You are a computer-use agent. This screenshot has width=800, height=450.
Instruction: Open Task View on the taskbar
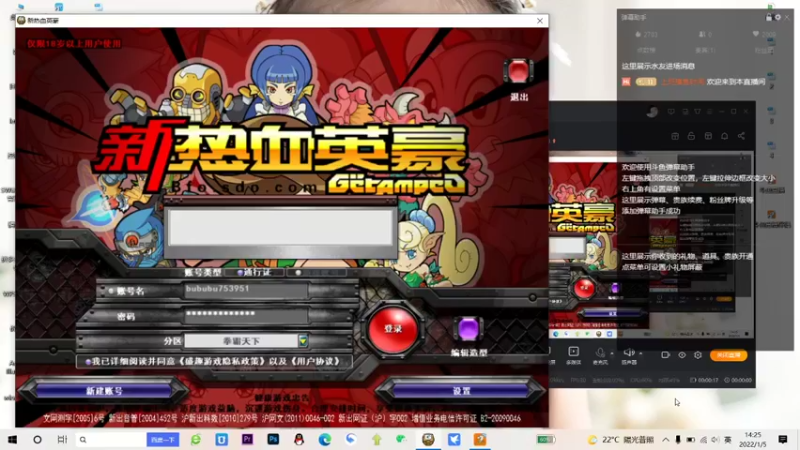[x=62, y=439]
